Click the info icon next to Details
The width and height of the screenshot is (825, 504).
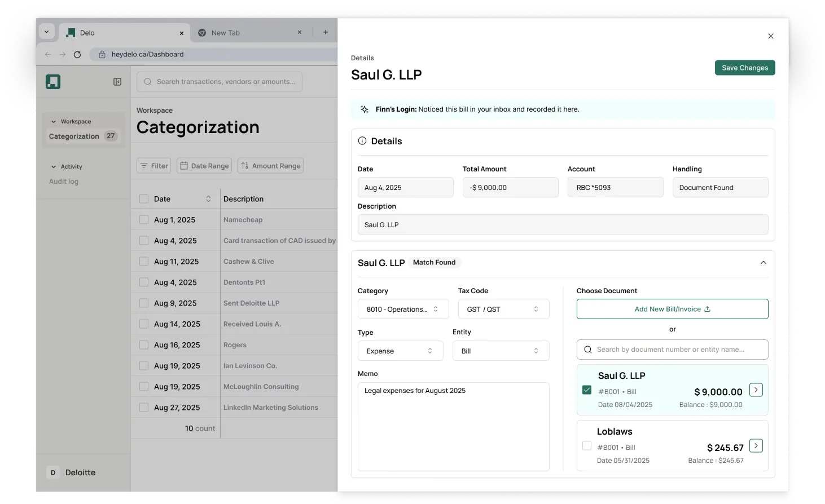click(362, 141)
